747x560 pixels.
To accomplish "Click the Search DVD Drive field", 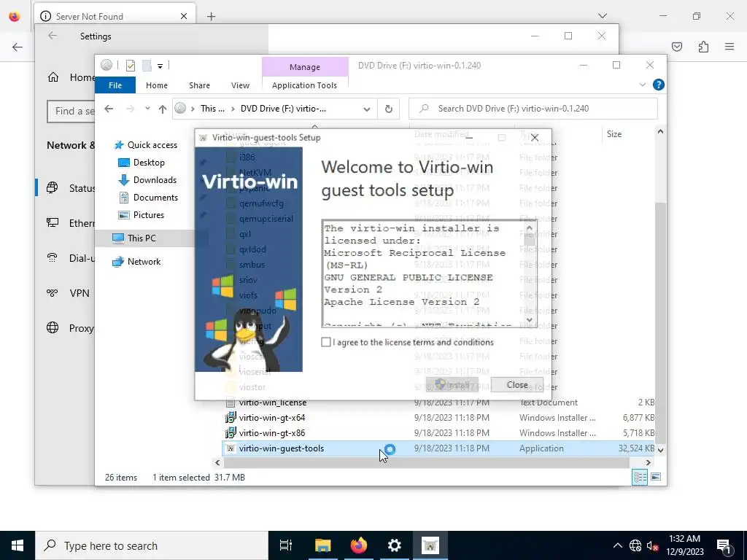I will click(533, 109).
